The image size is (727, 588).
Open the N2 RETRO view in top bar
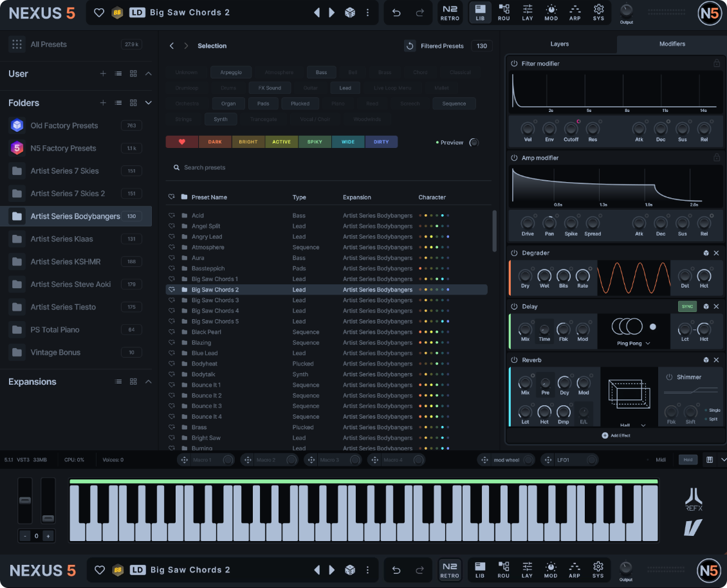click(450, 12)
